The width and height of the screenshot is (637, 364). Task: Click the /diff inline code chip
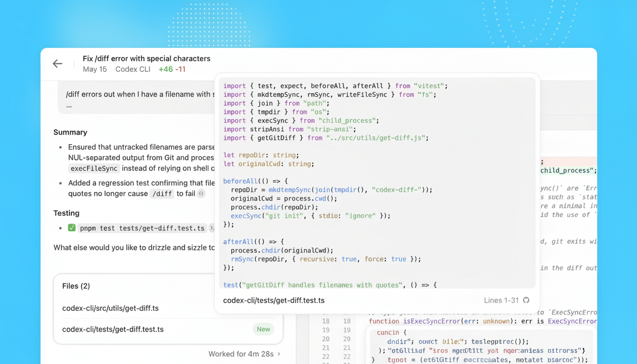coord(162,194)
